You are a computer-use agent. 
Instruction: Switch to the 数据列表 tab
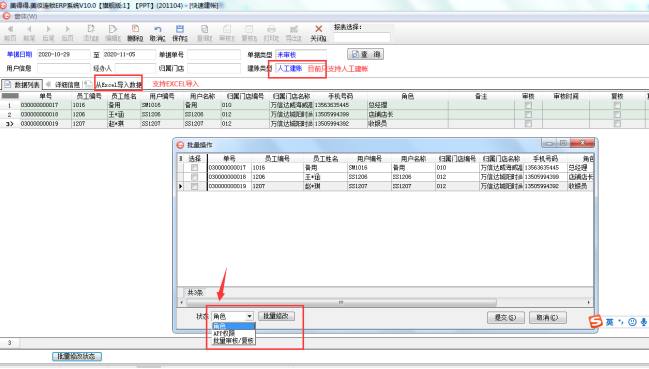(22, 85)
